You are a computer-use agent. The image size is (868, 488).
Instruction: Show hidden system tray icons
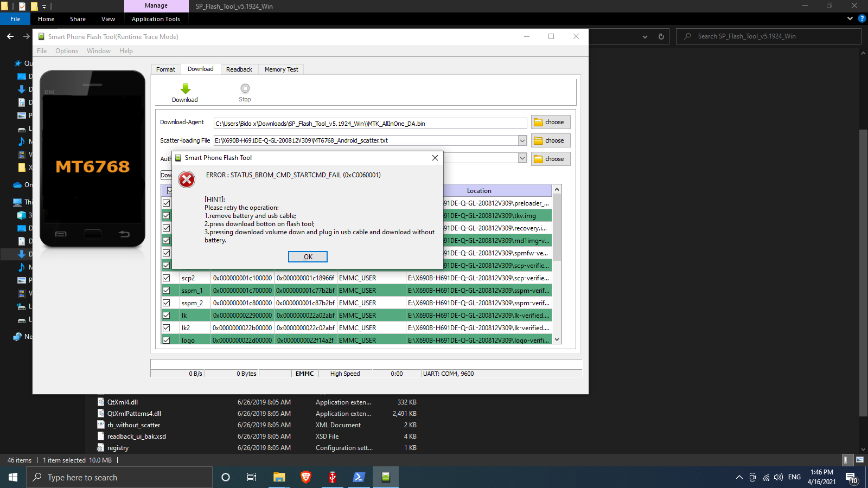[739, 477]
